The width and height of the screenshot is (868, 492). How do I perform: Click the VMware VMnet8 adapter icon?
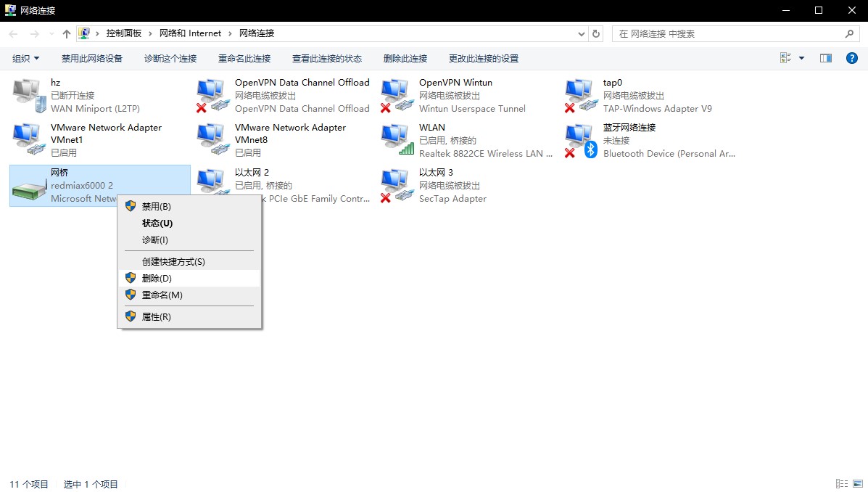[x=212, y=140]
